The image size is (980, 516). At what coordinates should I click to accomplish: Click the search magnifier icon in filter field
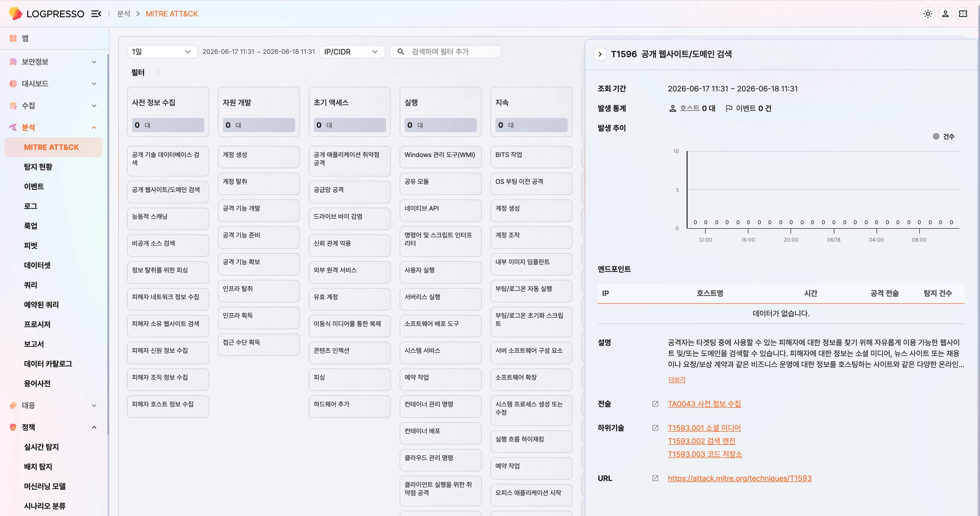coord(401,52)
